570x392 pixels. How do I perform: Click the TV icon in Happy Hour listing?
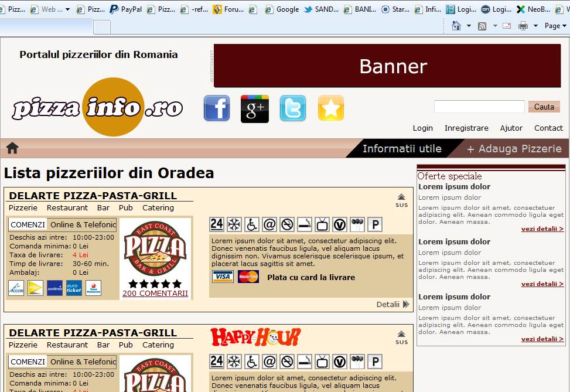tap(322, 362)
